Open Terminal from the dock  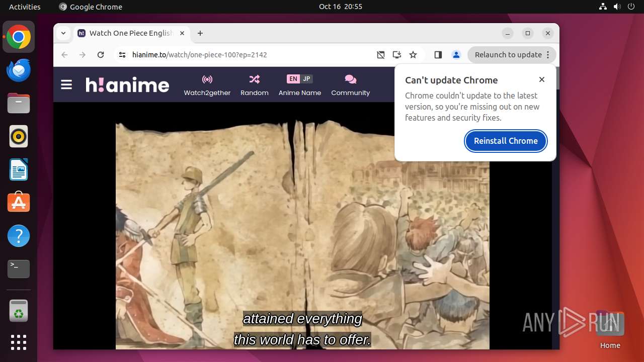19,269
